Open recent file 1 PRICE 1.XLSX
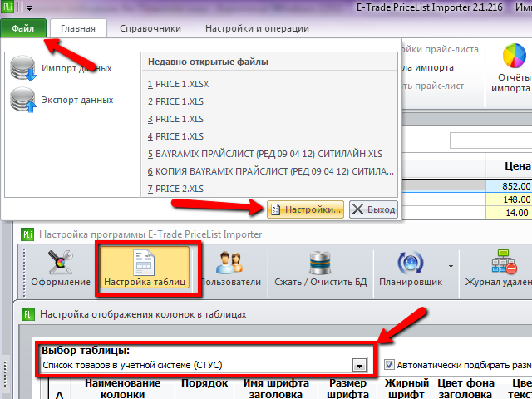This screenshot has height=399, width=532. tap(178, 84)
